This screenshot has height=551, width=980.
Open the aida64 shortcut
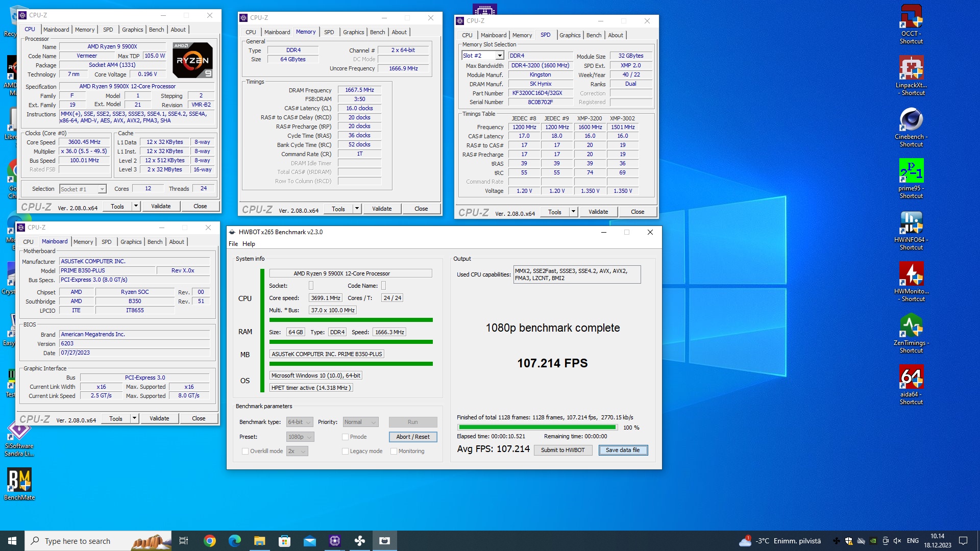tap(911, 385)
